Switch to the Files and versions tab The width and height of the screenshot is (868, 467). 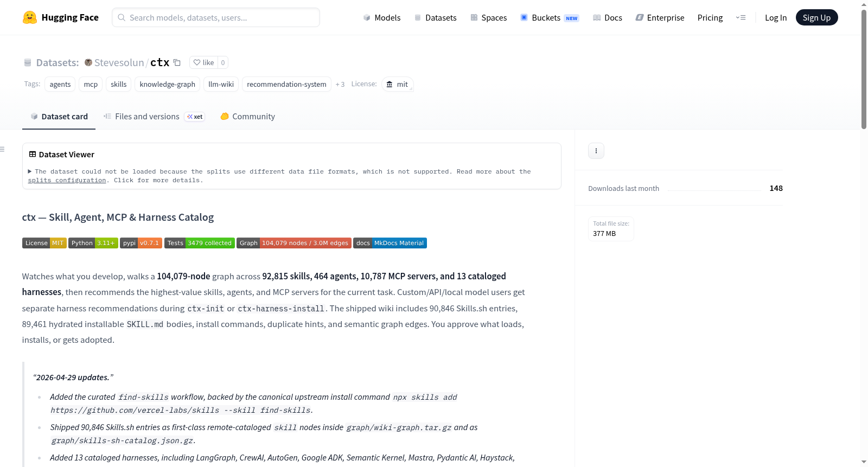[x=154, y=117]
